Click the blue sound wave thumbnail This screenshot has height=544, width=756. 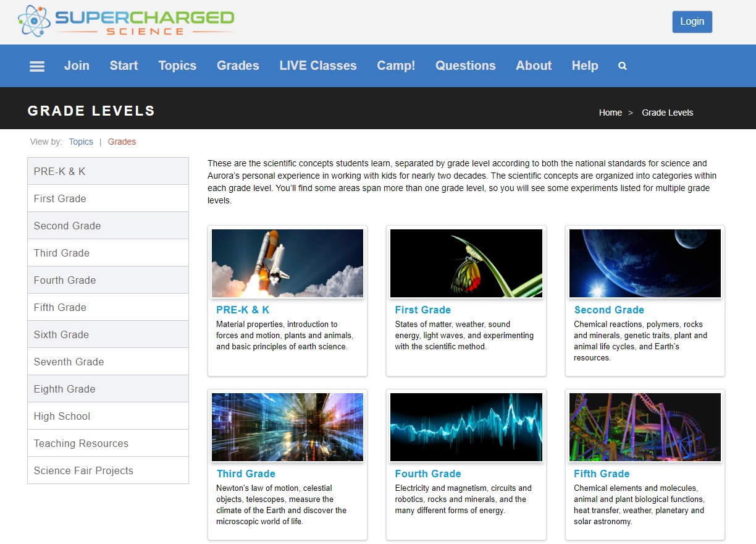pyautogui.click(x=466, y=427)
